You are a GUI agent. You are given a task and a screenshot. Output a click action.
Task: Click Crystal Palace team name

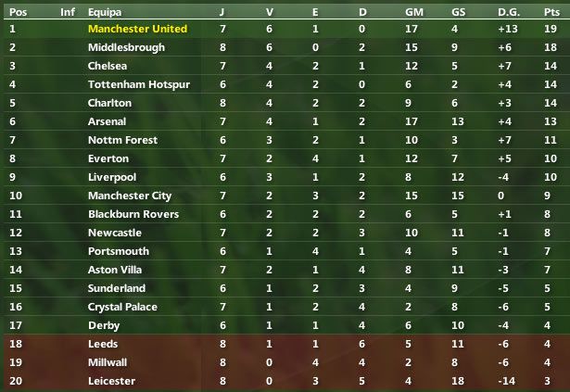point(123,307)
